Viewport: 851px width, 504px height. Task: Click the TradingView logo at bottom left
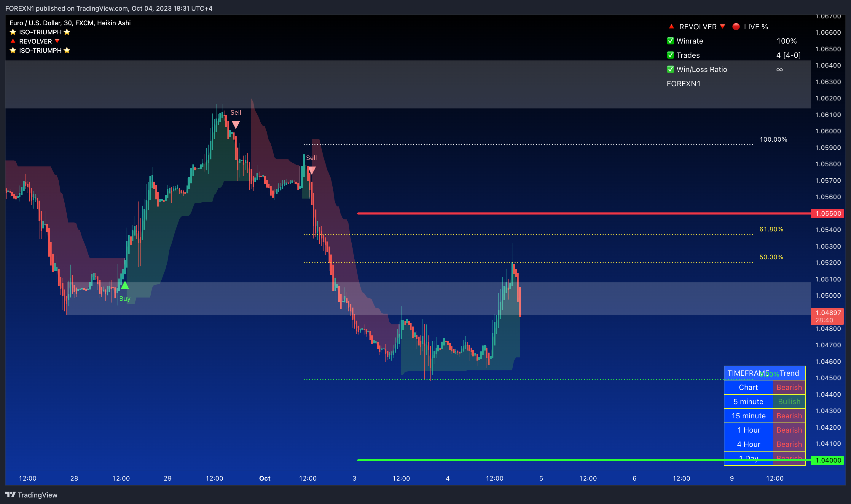[x=31, y=495]
